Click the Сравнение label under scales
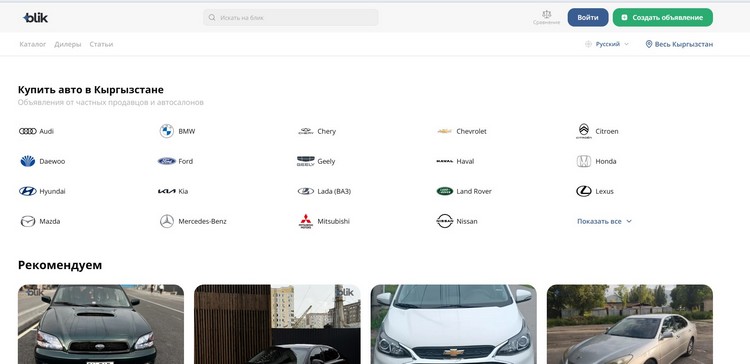The width and height of the screenshot is (750, 364). point(546,22)
